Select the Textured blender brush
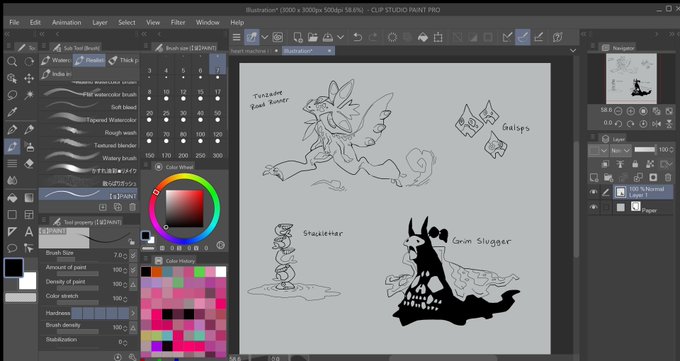This screenshot has height=361, width=680. pos(88,145)
